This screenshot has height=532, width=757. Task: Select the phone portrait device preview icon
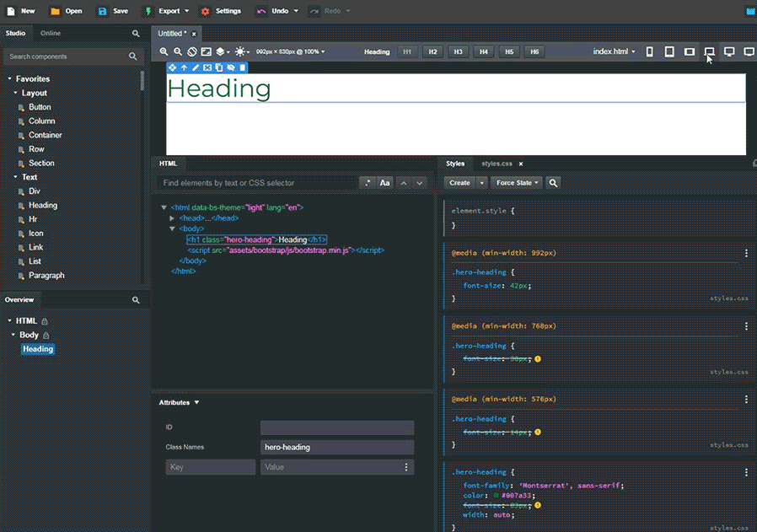click(649, 51)
